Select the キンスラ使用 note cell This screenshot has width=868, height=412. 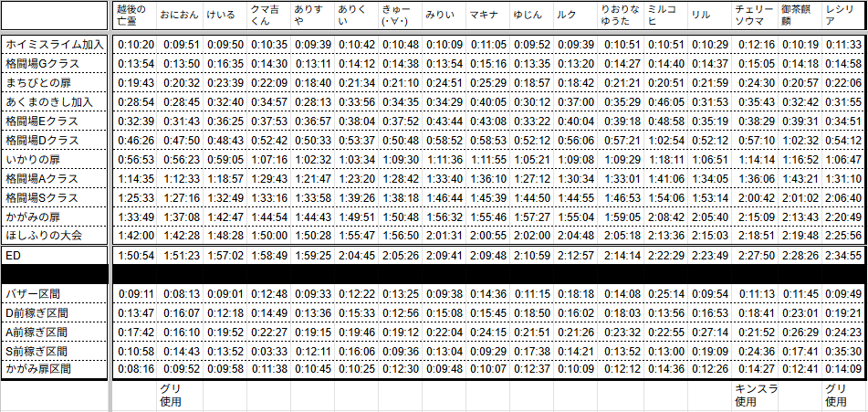pyautogui.click(x=755, y=396)
